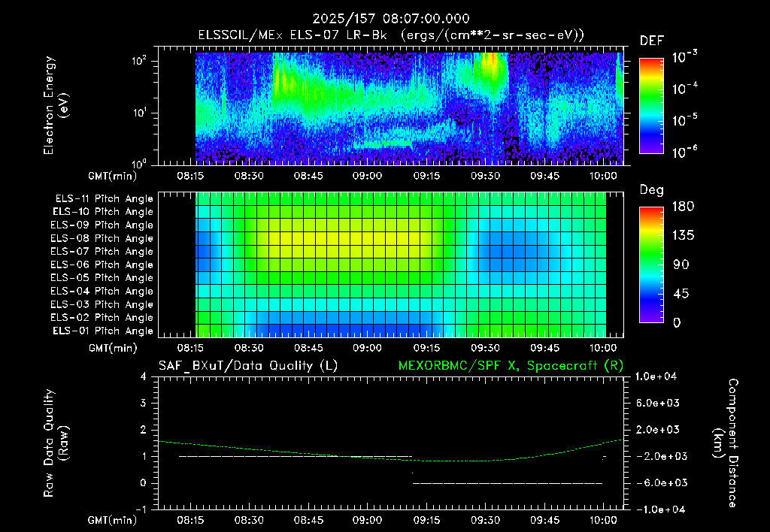Image resolution: width=770 pixels, height=532 pixels.
Task: Click the 'ELS-02 Pitch Angle' row label
Action: (x=102, y=318)
